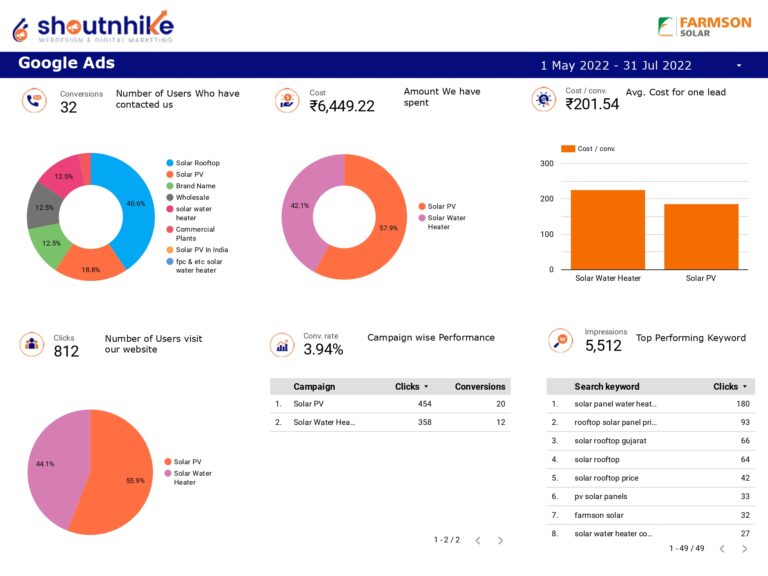Image resolution: width=768 pixels, height=576 pixels.
Task: Click the Conversions phone icon
Action: 34,100
